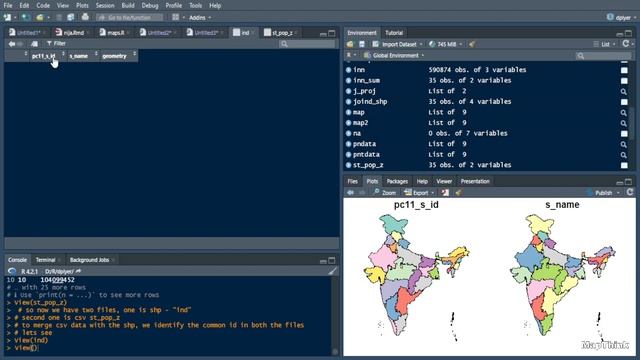Viewport: 640px width, 360px height.
Task: Open the R language selector dropdown
Action: click(351, 56)
